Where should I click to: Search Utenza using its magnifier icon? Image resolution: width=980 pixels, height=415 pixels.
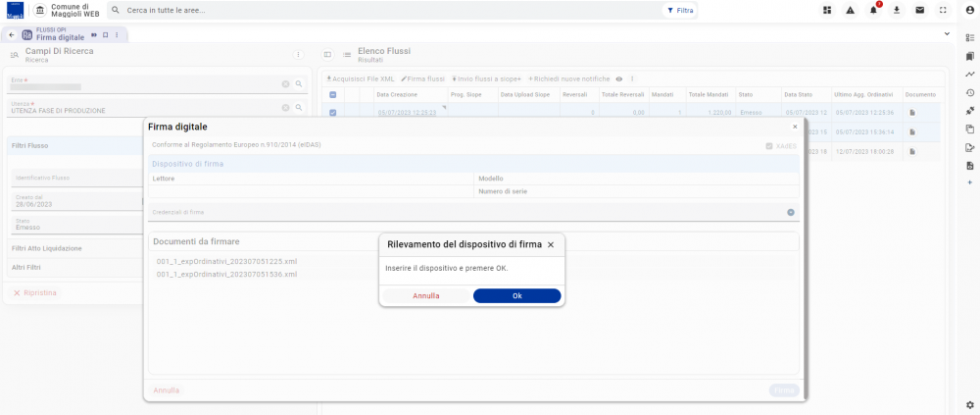coord(299,108)
